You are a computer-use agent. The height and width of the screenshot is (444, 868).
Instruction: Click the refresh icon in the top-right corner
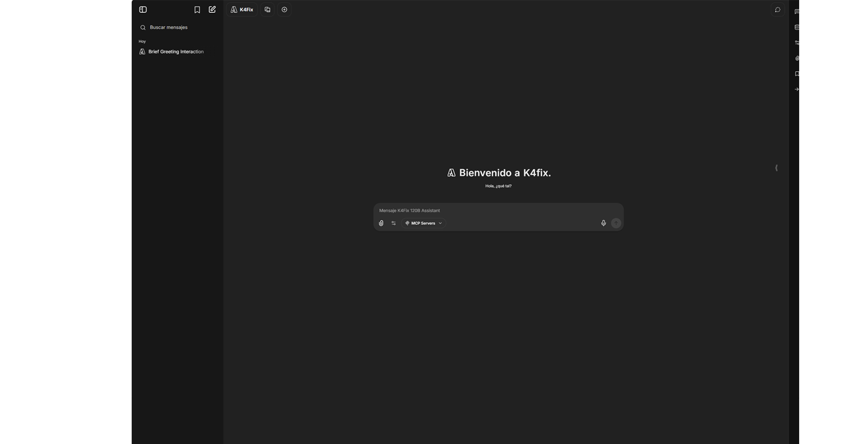click(x=777, y=10)
